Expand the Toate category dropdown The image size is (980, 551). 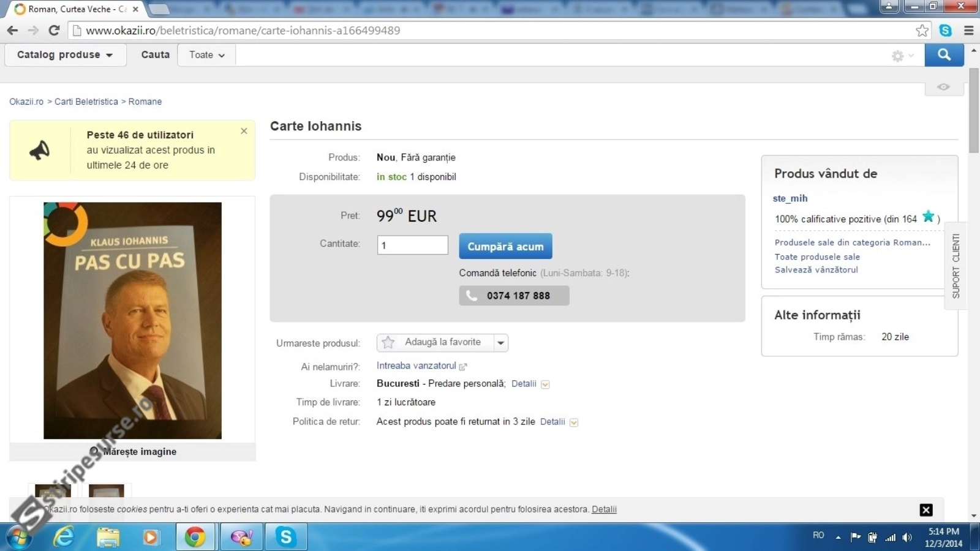[206, 55]
